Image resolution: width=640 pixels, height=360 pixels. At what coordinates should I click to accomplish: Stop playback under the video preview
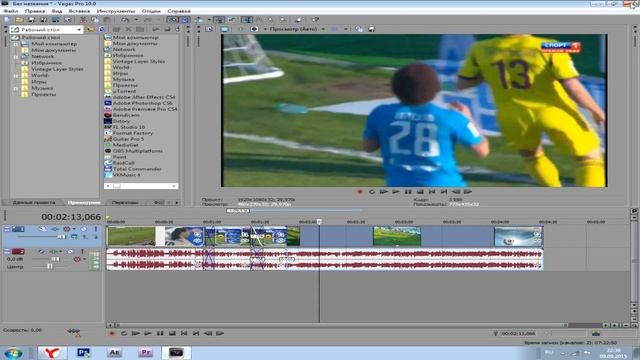click(420, 191)
